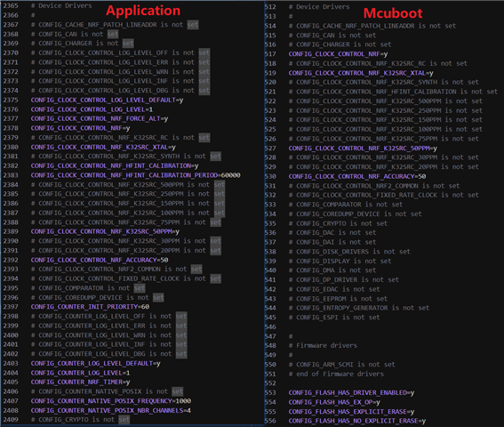The height and width of the screenshot is (427, 504).
Task: Click CONFIG_COUNTER_LOG_LEVEL_INF comment line
Action: tap(109, 344)
